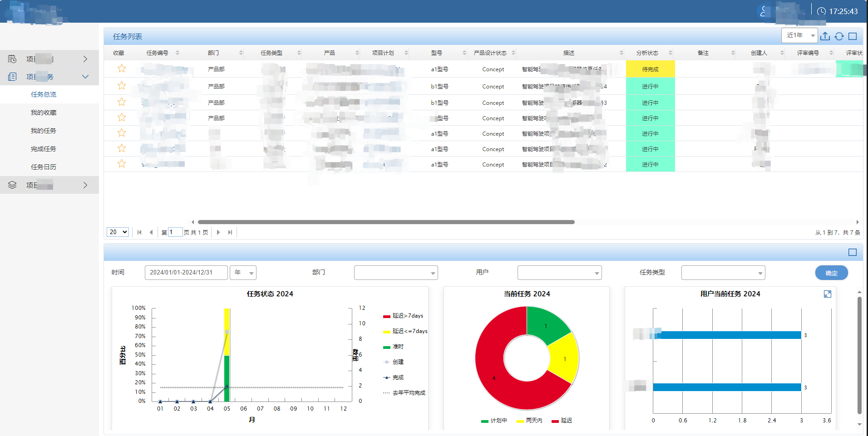Open the 部门 filter dropdown
868x436 pixels.
point(396,273)
